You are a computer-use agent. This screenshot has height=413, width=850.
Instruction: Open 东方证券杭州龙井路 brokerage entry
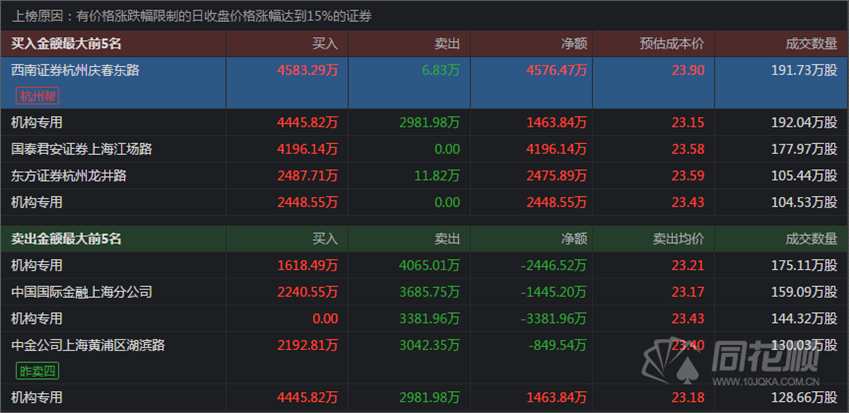(x=69, y=176)
